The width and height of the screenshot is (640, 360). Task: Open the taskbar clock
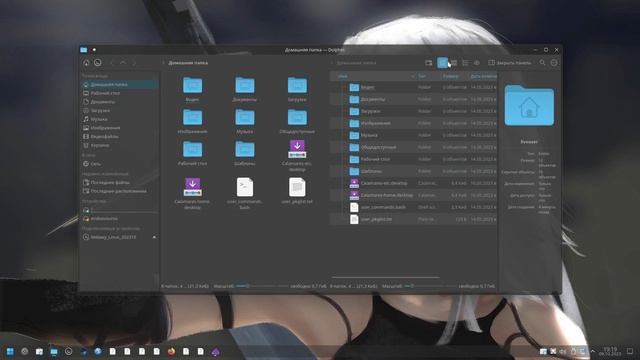[x=610, y=351]
